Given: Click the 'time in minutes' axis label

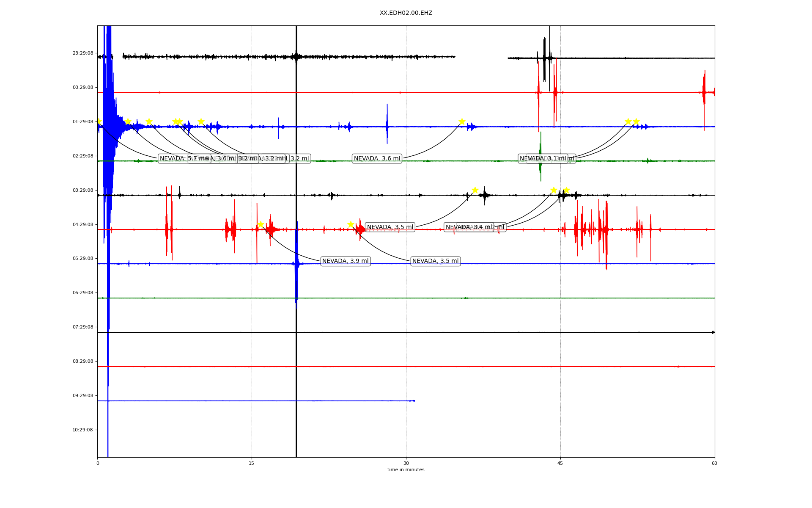Looking at the screenshot, I should pyautogui.click(x=406, y=470).
